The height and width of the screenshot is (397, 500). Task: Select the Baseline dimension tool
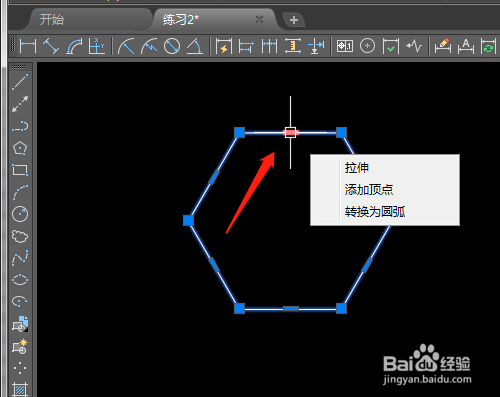click(x=246, y=46)
